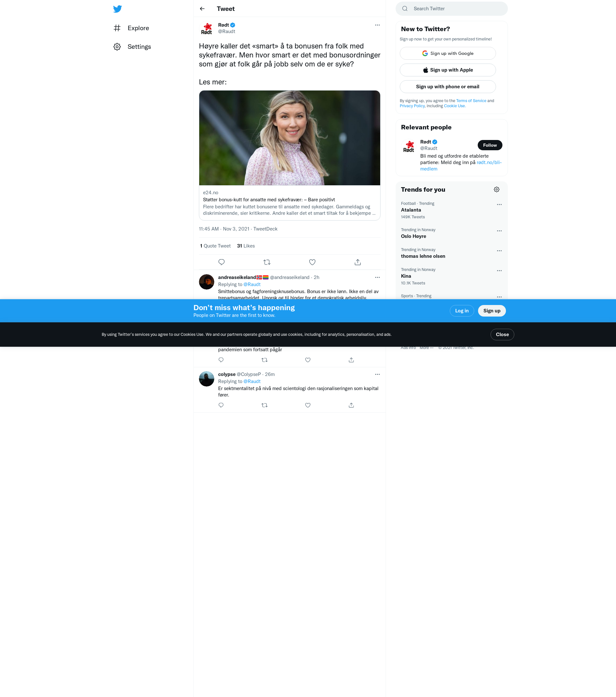Open andreaseikeland's profile avatar
Image resolution: width=616 pixels, height=697 pixels.
click(x=207, y=282)
